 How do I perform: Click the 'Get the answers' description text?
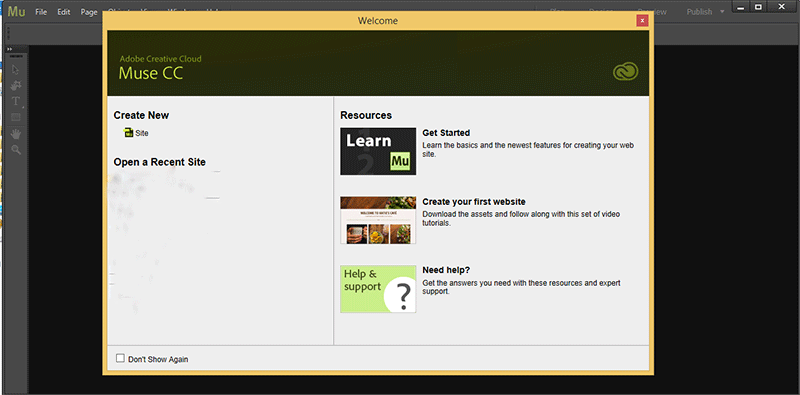click(x=521, y=287)
